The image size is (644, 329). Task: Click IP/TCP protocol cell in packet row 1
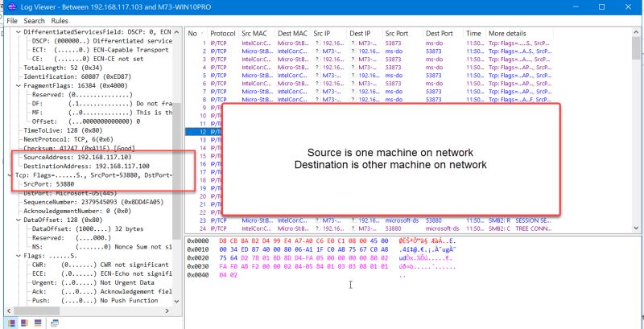pyautogui.click(x=218, y=43)
